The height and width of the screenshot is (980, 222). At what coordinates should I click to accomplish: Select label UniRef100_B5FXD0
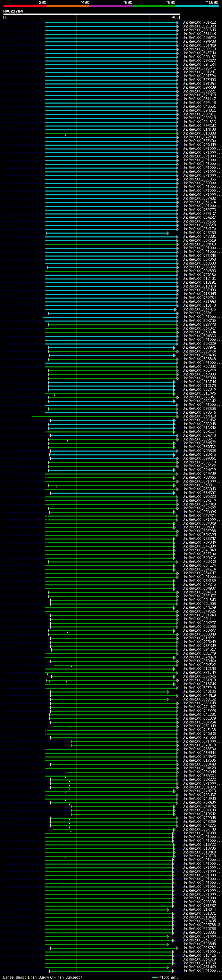click(199, 141)
